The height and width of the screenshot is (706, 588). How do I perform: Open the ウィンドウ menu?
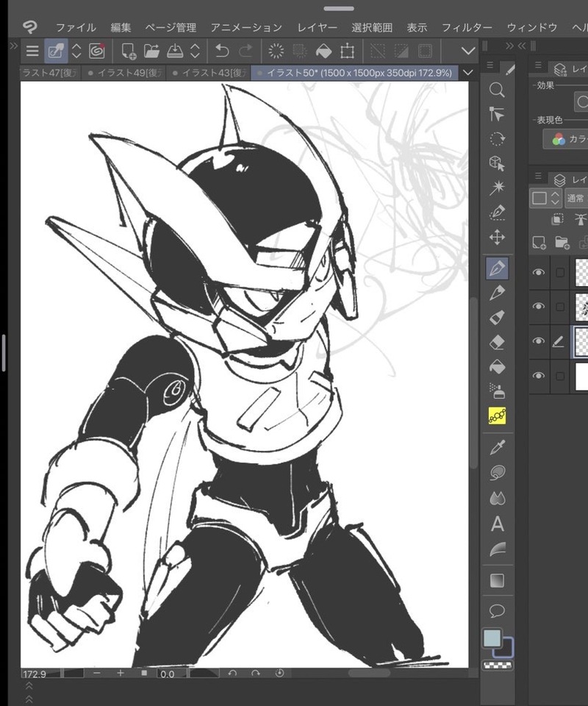click(x=531, y=28)
